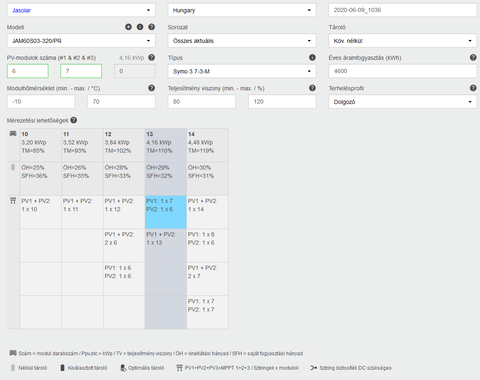Select the PV1 + PV2: 1 x 11 configuration
The width and height of the screenshot is (480, 380).
[x=82, y=212]
